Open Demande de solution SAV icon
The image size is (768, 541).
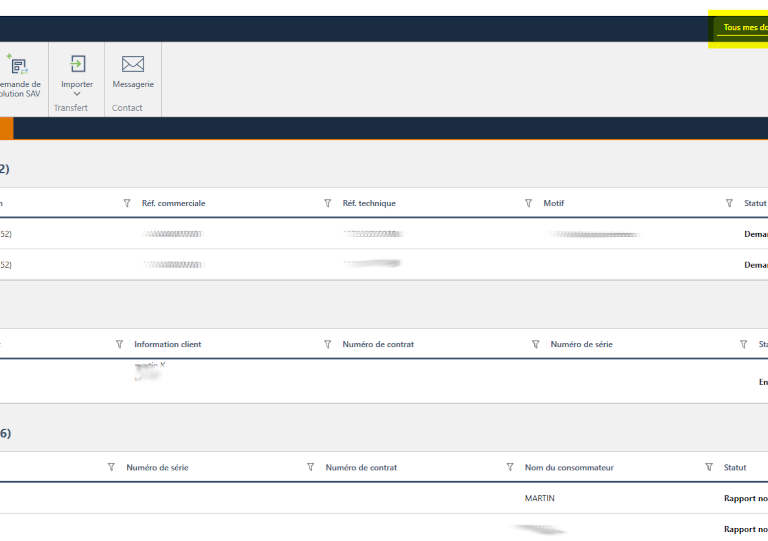point(17,65)
